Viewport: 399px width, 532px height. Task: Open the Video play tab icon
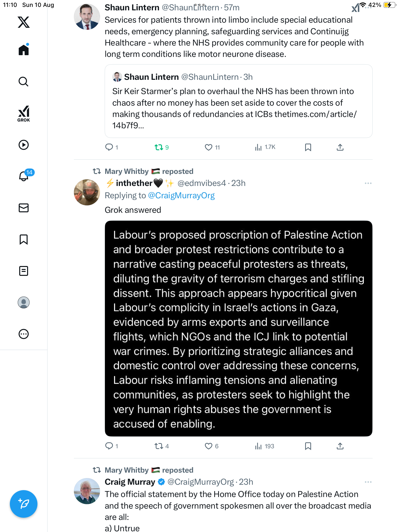click(x=24, y=145)
